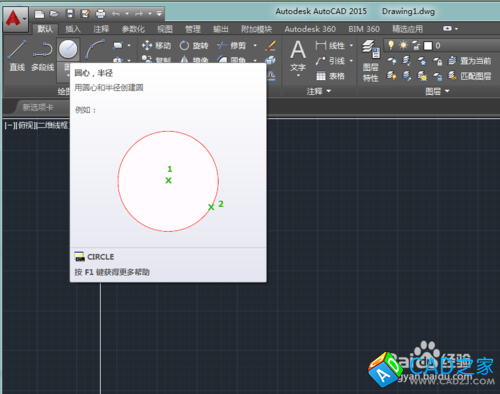The height and width of the screenshot is (394, 500).
Task: Toggle the layer lock icon
Action: coord(416,45)
